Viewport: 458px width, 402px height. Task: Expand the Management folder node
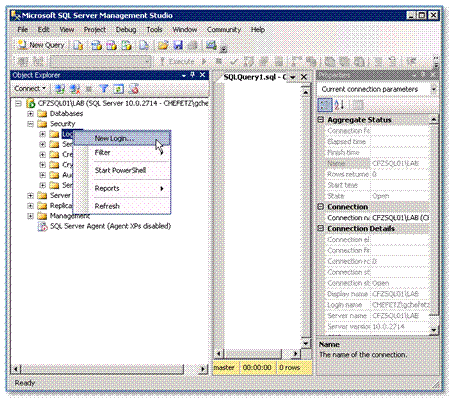(x=30, y=216)
